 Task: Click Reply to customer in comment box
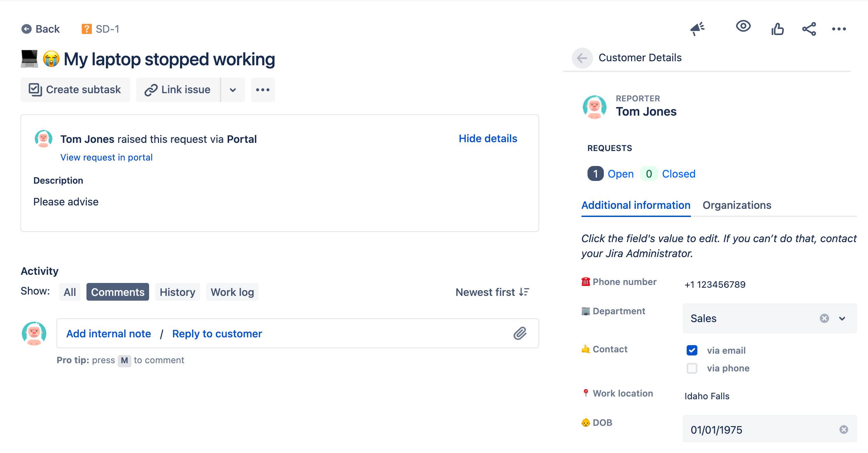[x=217, y=333]
